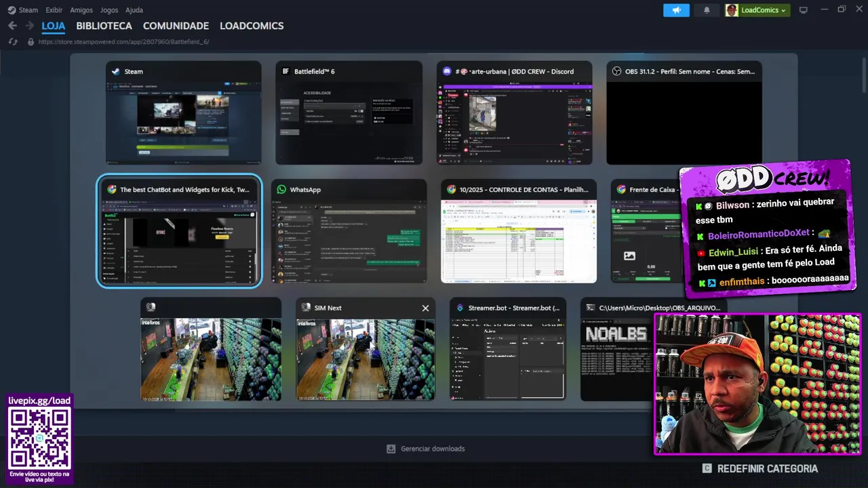Select the WhatsApp window thumbnail
868x488 pixels.
(349, 231)
